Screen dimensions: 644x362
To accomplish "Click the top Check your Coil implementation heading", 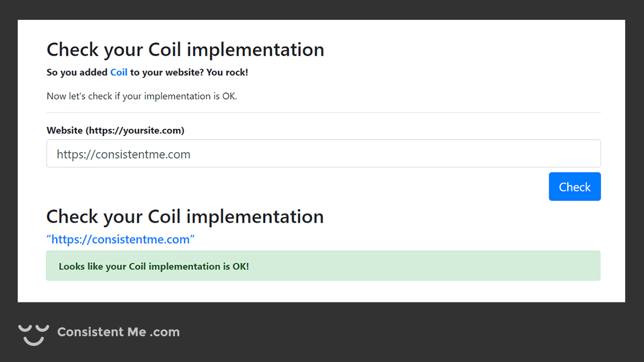I will (x=185, y=49).
